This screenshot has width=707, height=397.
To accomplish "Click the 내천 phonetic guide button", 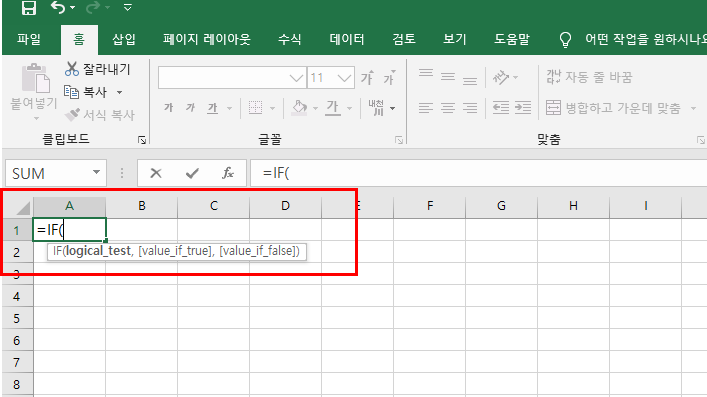I will (376, 108).
